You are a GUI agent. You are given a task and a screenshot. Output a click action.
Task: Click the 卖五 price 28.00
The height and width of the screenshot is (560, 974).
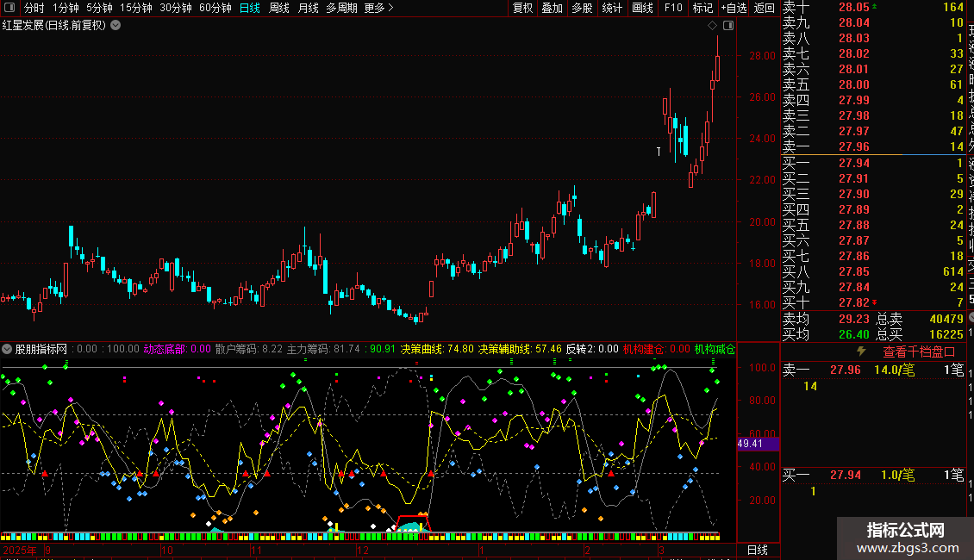pos(853,84)
